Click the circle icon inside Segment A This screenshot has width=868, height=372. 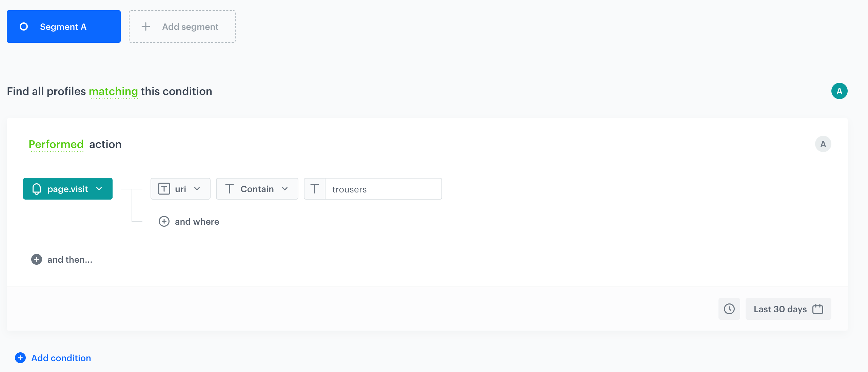[24, 26]
